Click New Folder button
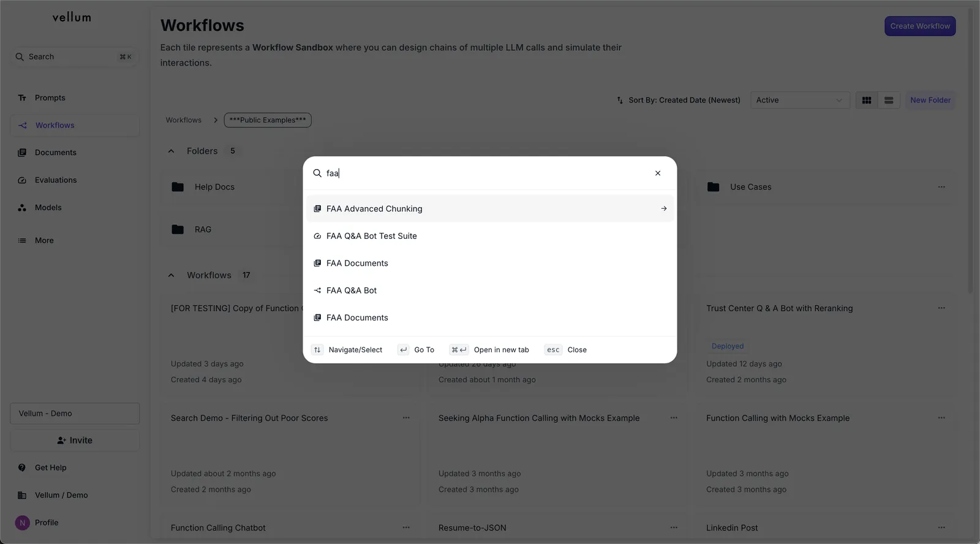Viewport: 980px width, 544px height. pos(930,100)
